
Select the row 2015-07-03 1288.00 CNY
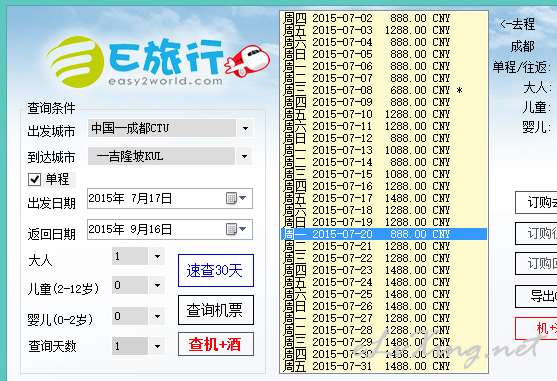click(384, 30)
